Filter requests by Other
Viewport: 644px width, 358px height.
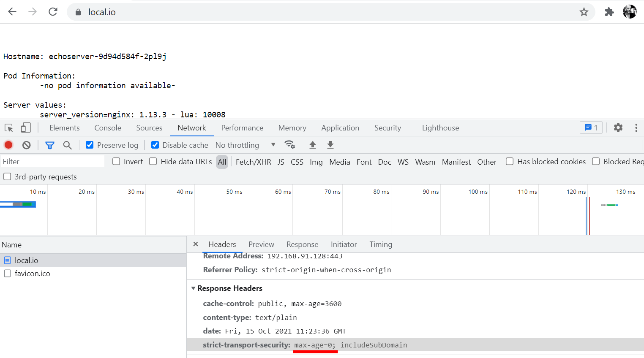pos(487,162)
